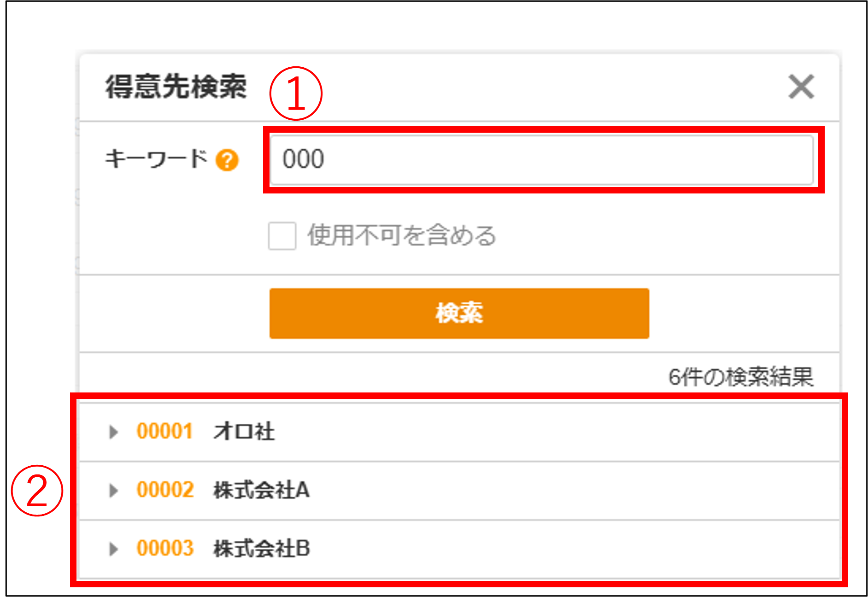Select customer code 00003
The height and width of the screenshot is (597, 868).
click(165, 549)
